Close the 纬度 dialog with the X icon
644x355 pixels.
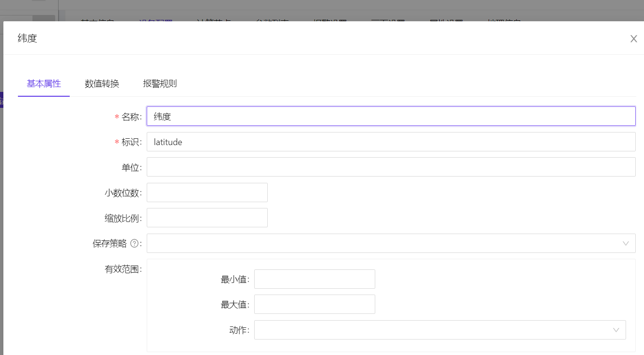click(633, 39)
